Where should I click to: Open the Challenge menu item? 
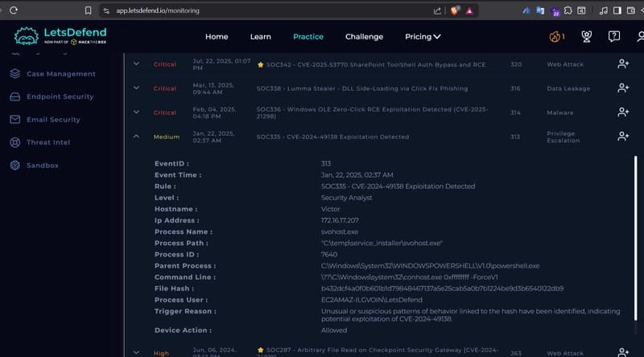[364, 36]
